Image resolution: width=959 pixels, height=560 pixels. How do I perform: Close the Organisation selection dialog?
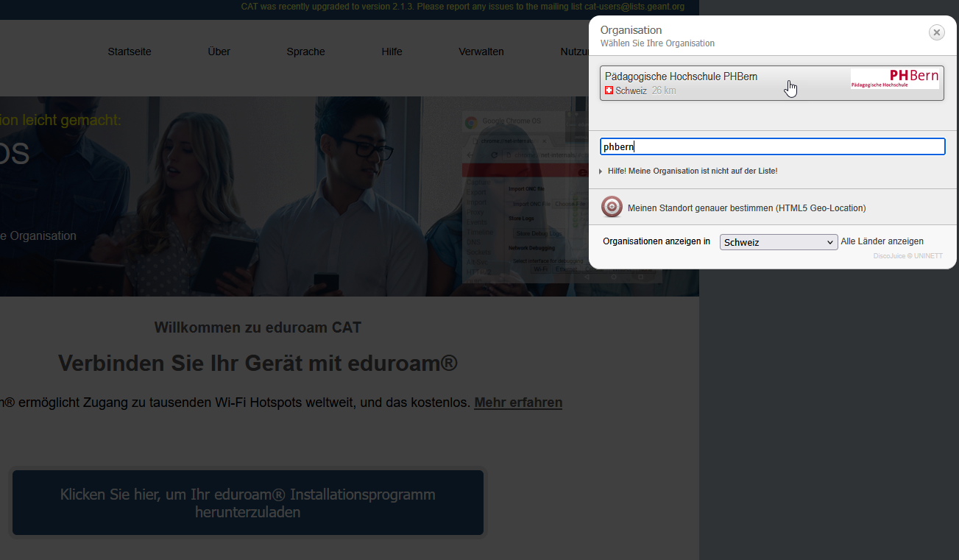click(x=936, y=32)
